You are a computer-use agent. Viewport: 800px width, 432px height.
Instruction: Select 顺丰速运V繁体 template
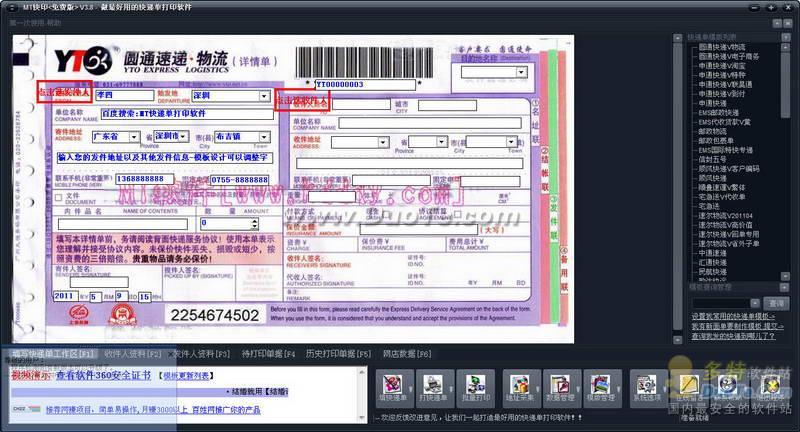[x=721, y=187]
